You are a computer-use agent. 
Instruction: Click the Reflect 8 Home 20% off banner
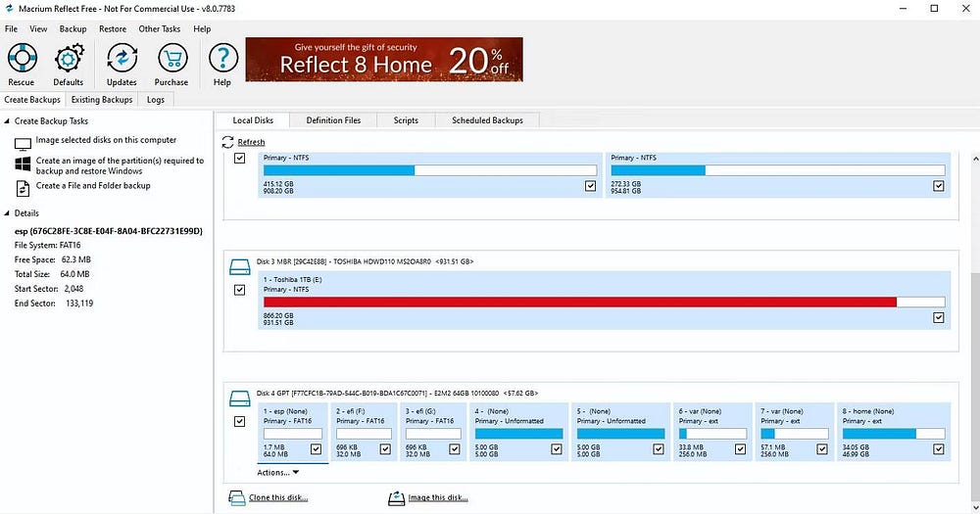[x=384, y=60]
